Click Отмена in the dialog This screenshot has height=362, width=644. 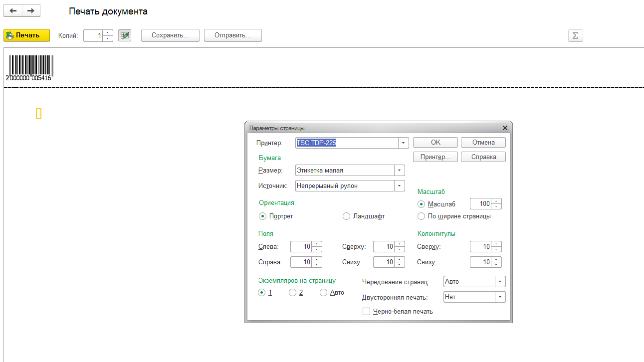point(483,142)
